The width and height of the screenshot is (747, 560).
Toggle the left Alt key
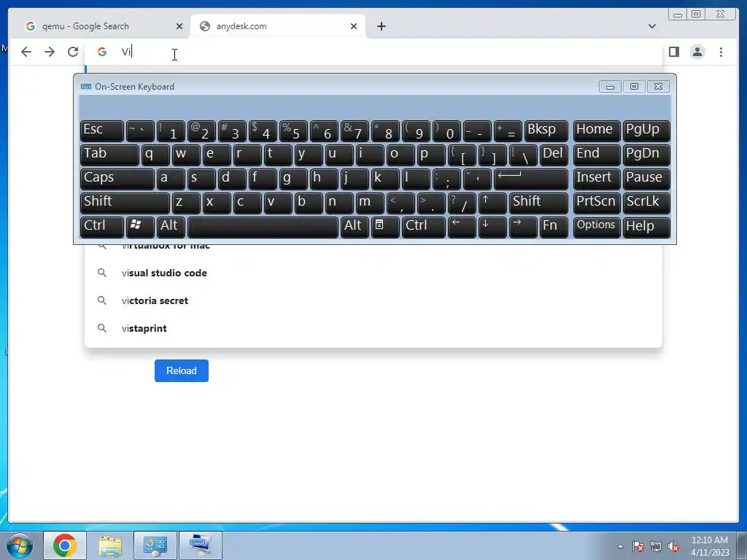(x=171, y=227)
